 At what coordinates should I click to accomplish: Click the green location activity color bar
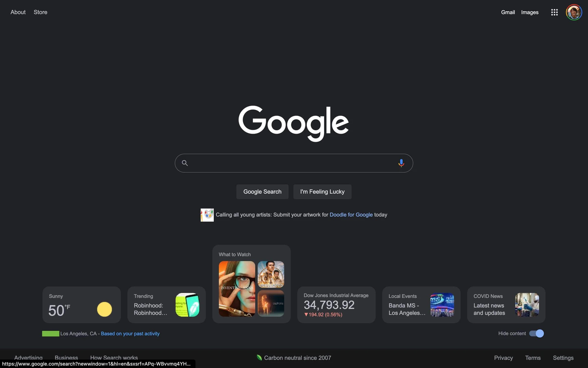pyautogui.click(x=51, y=333)
